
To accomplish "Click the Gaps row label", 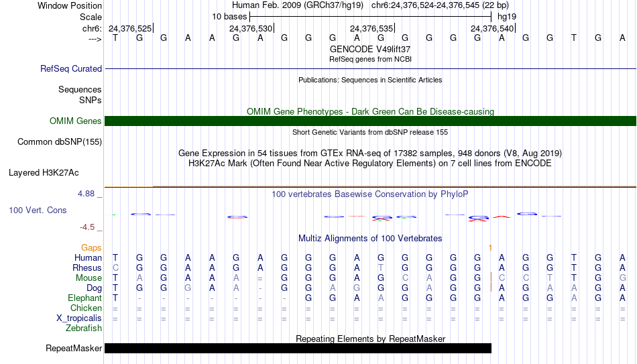I will click(91, 247).
